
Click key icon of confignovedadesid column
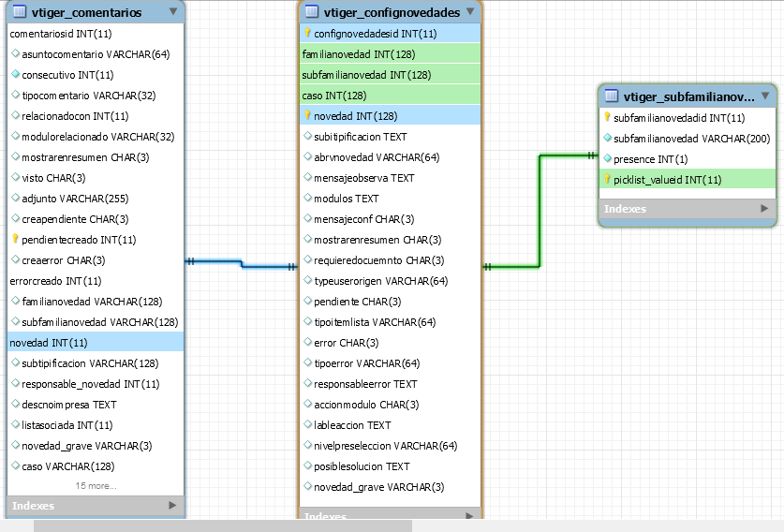click(x=307, y=33)
